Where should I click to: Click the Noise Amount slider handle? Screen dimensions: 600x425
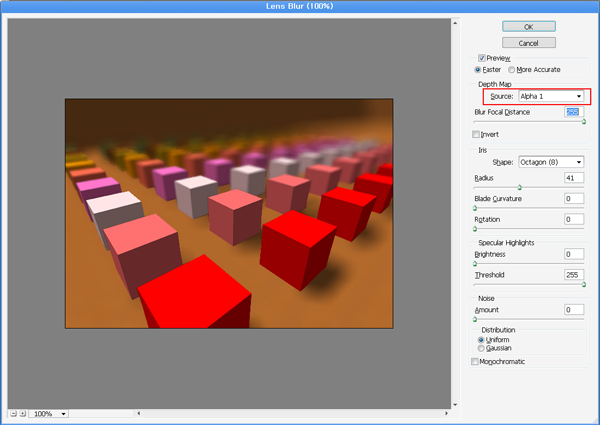[475, 319]
